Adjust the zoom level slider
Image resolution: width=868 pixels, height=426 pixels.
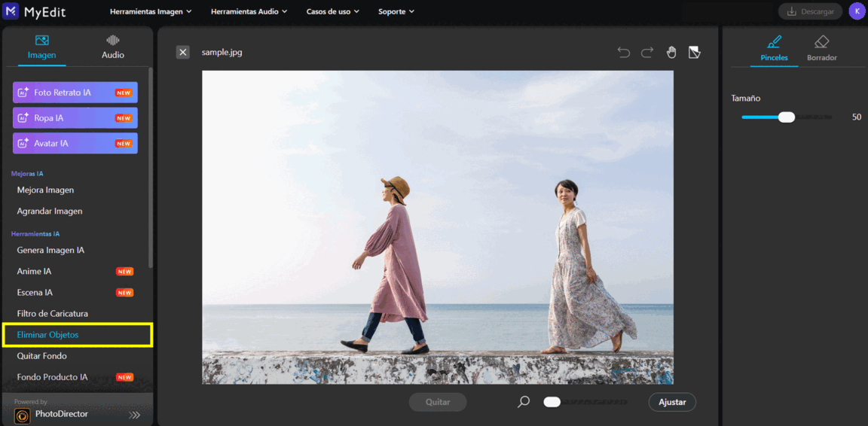tap(585, 402)
